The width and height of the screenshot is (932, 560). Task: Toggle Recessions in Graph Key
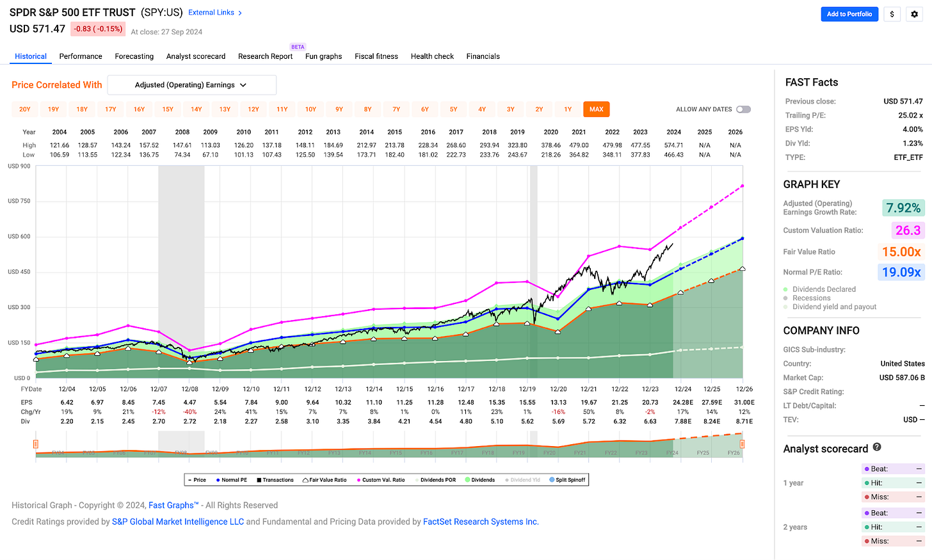point(807,298)
